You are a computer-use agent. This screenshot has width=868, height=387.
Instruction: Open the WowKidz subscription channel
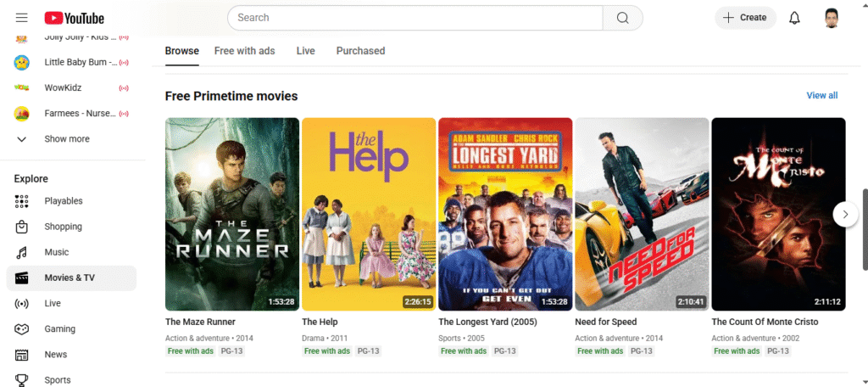[x=61, y=87]
